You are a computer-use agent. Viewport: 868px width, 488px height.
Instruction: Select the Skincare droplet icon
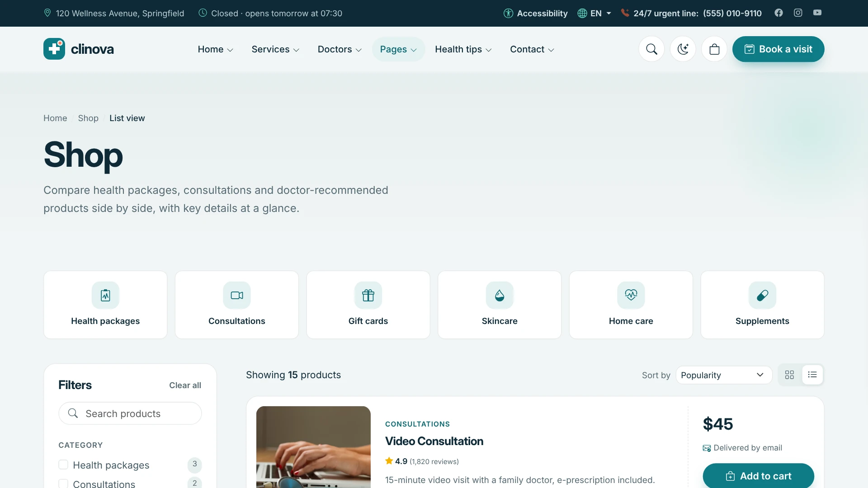[x=500, y=295]
